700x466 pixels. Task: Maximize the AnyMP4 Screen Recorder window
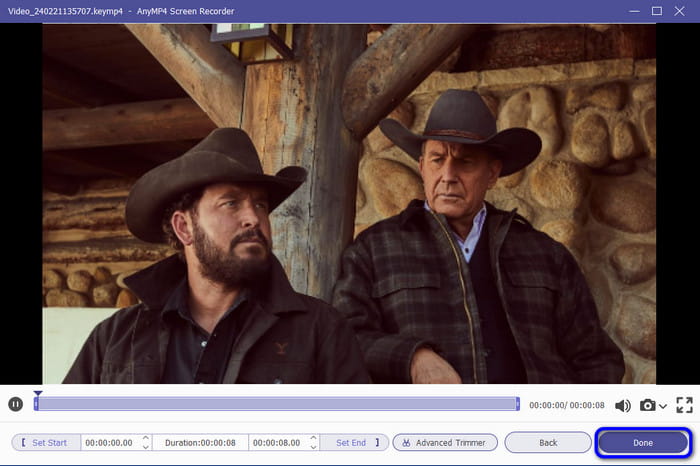[x=657, y=11]
